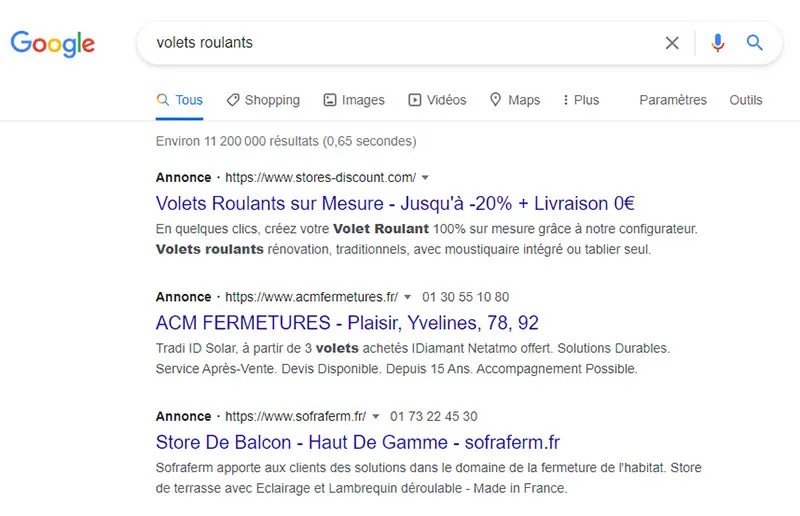Click the Annonce label of stores-discount ad
800x516 pixels.
[183, 178]
